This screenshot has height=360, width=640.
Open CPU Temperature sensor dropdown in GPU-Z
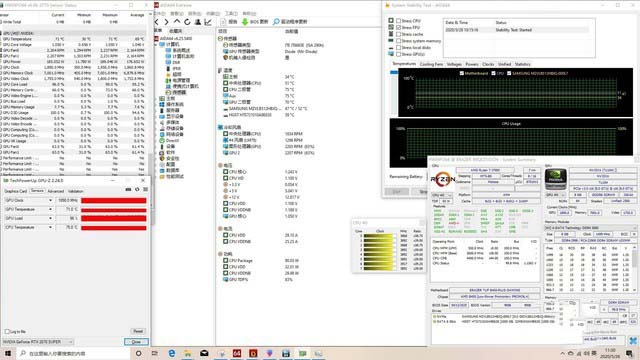50,227
